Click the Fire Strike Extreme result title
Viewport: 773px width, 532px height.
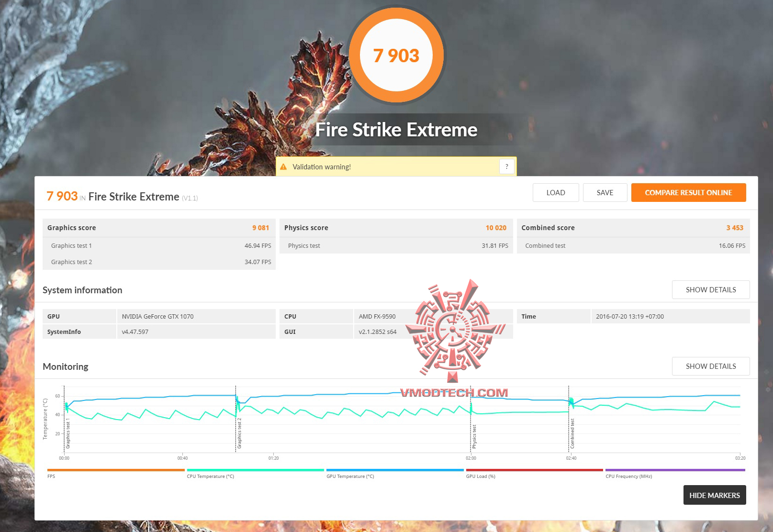tap(134, 197)
